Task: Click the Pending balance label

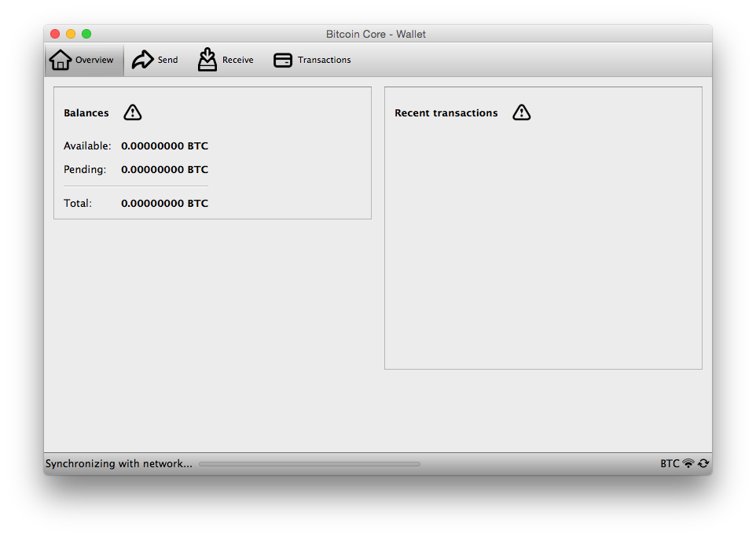Action: click(85, 169)
